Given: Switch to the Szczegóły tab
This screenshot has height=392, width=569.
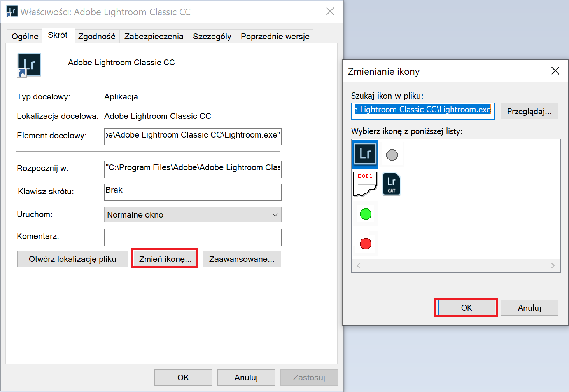Looking at the screenshot, I should tap(212, 37).
